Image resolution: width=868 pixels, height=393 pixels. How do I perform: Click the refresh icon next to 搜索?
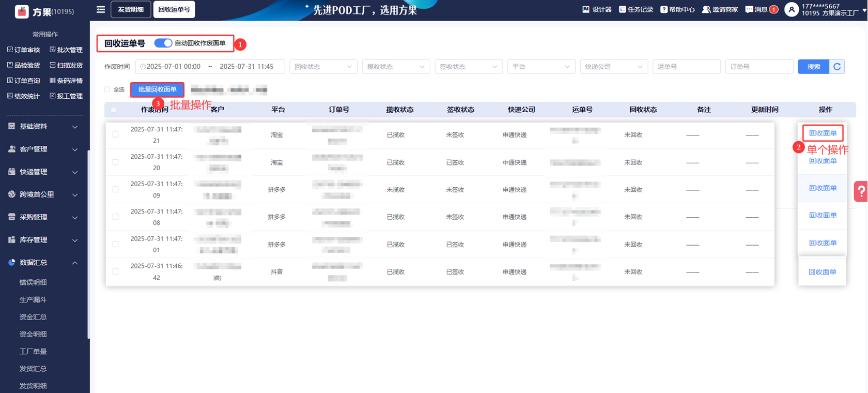click(x=837, y=67)
